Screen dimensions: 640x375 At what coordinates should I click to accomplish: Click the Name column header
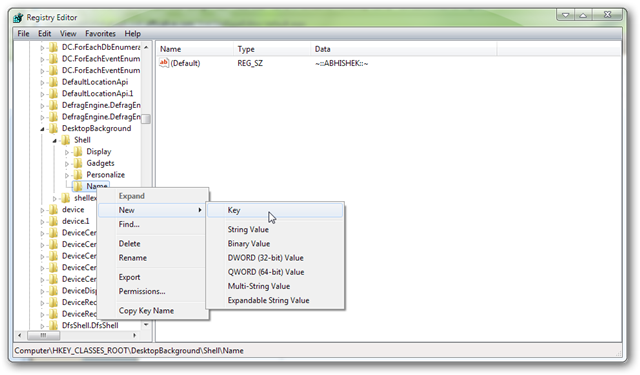point(195,49)
